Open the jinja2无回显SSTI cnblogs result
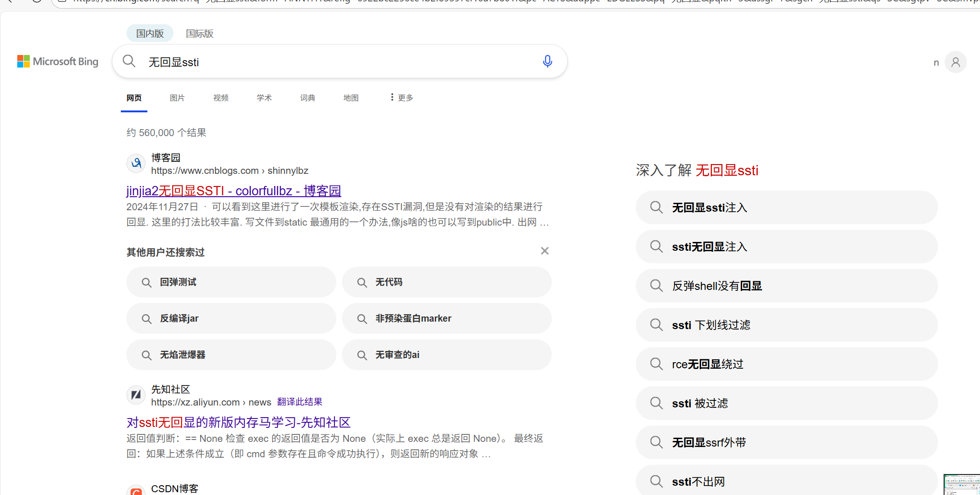Screen dimensions: 980x495 (x=234, y=191)
